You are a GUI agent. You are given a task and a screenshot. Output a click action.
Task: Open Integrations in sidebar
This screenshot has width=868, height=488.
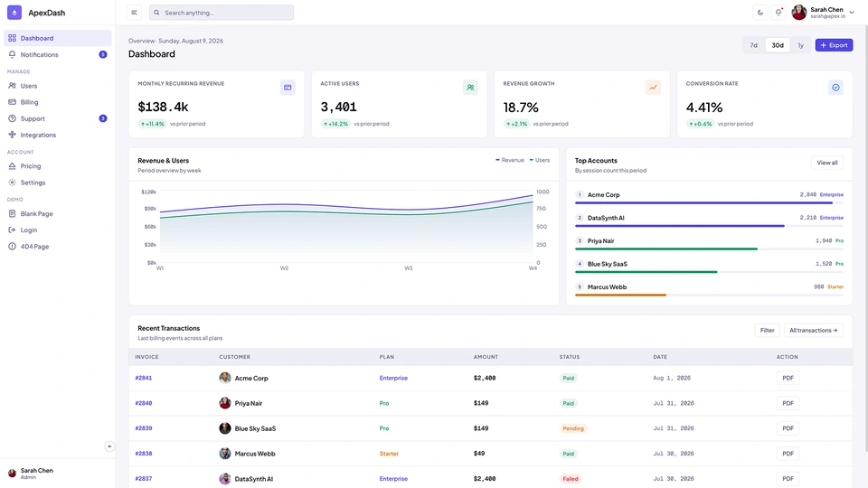58,135
